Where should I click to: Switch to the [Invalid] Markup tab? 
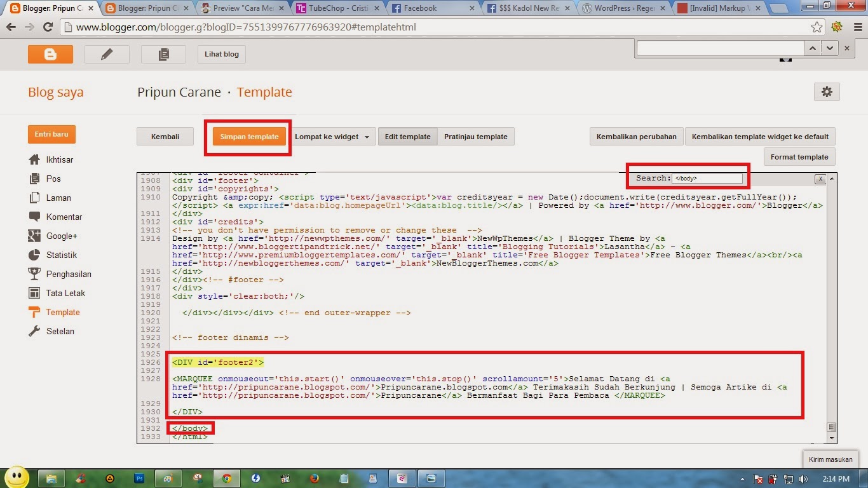[719, 8]
